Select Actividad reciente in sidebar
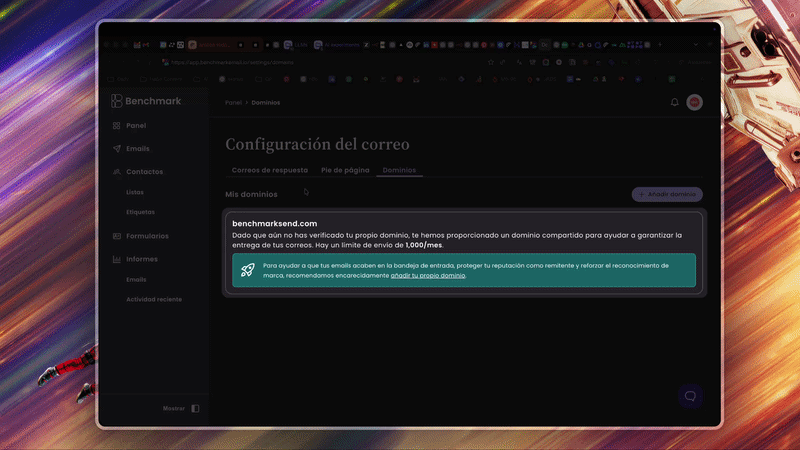Image resolution: width=800 pixels, height=450 pixels. [x=154, y=299]
